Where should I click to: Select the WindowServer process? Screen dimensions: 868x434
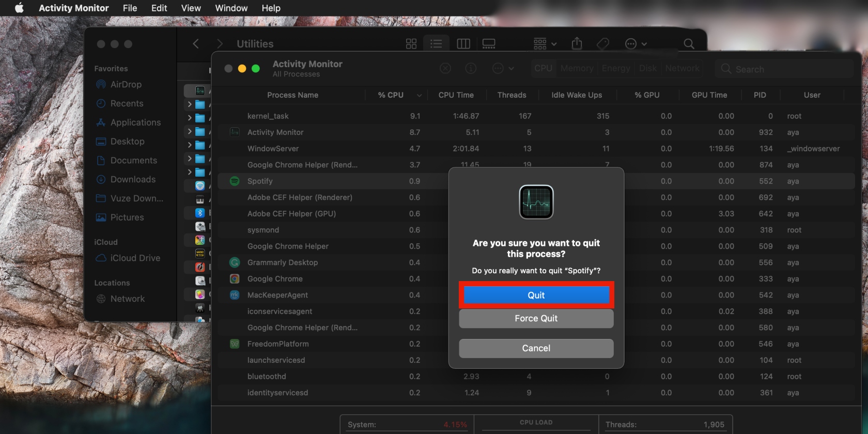click(536, 149)
